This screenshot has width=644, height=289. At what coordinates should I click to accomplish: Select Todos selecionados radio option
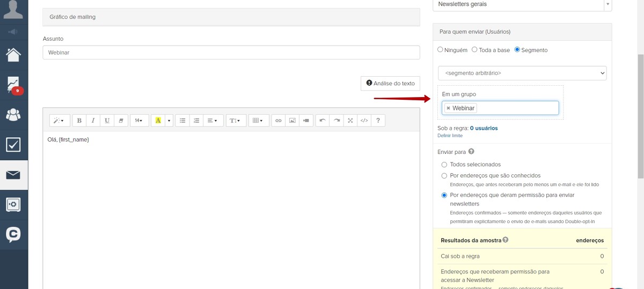click(444, 165)
